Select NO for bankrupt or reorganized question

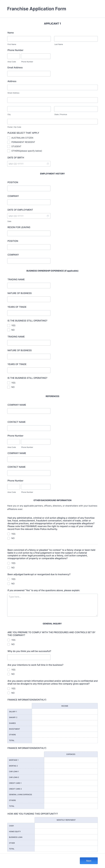(x=9, y=584)
